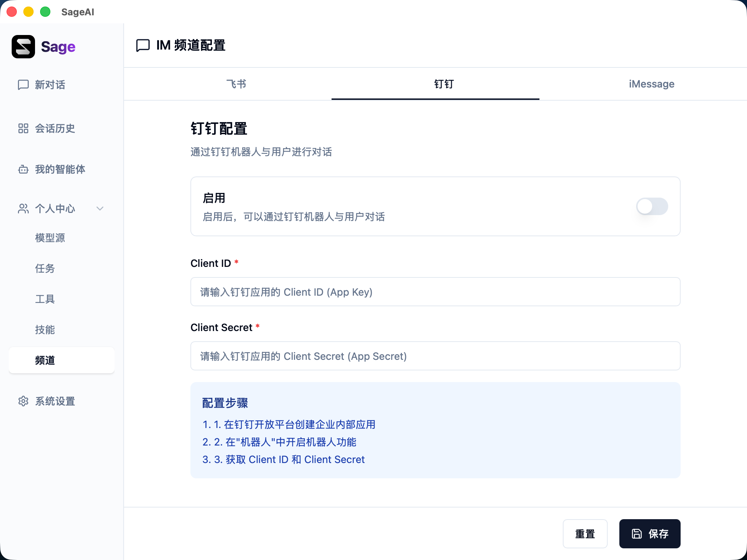Open the iMessage configuration tab

[651, 84]
